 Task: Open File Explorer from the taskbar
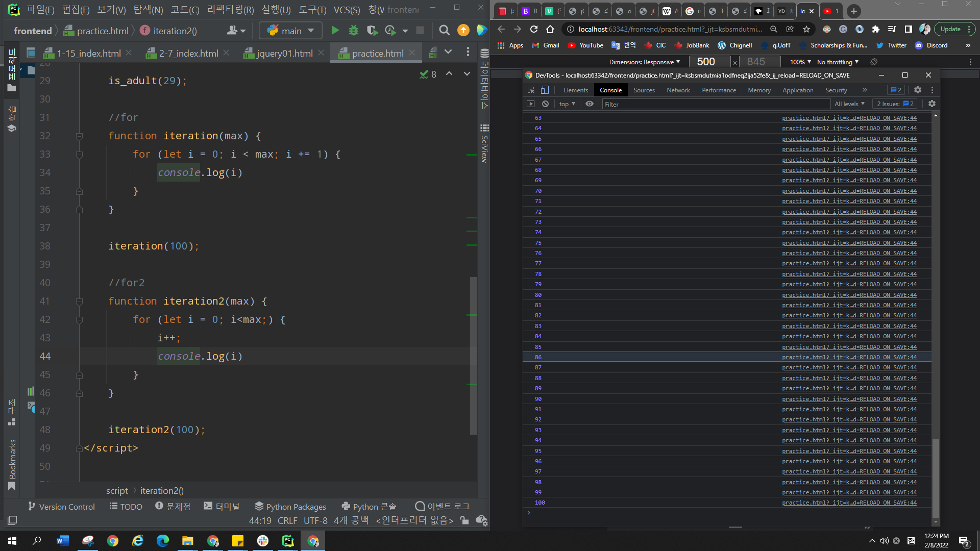(x=188, y=541)
